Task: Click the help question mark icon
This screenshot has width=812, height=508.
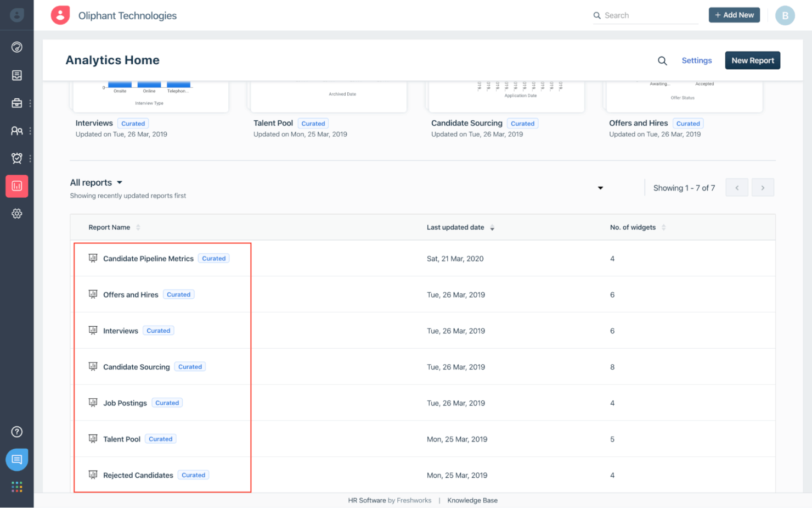Action: pyautogui.click(x=17, y=432)
